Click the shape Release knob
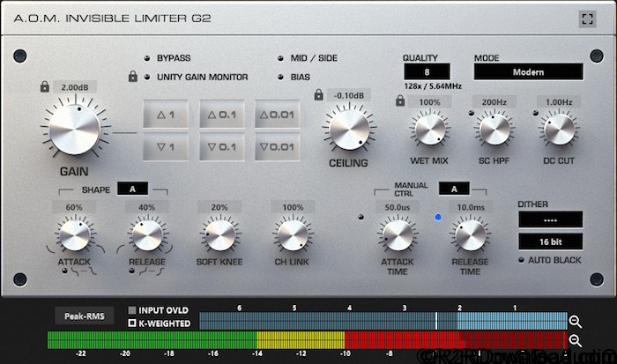Viewport: 617px width, 364px height. 147,235
